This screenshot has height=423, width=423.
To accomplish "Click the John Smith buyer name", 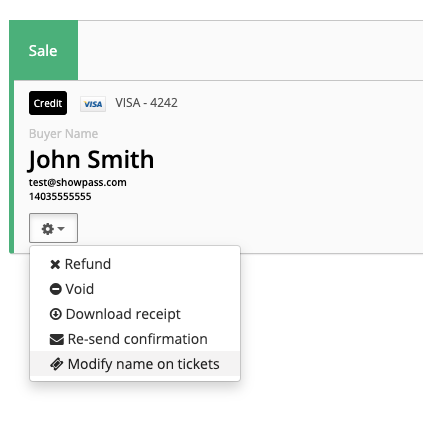I will click(91, 160).
